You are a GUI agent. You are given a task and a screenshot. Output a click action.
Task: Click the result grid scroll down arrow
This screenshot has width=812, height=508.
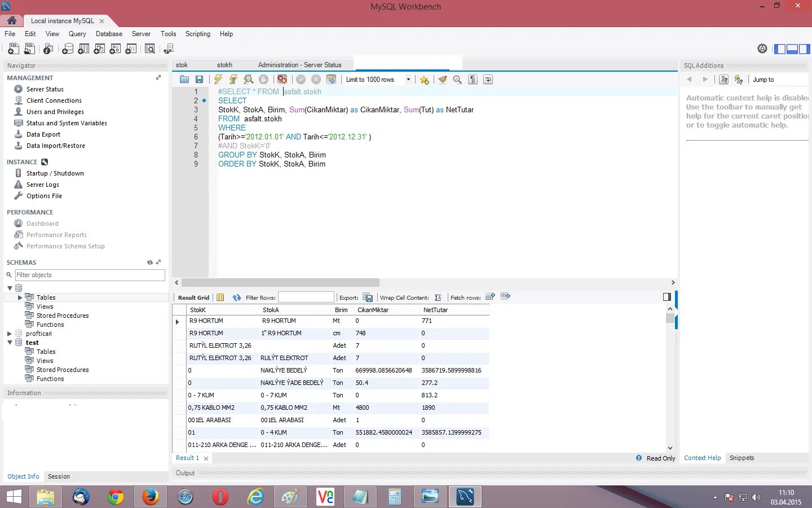[x=670, y=448]
